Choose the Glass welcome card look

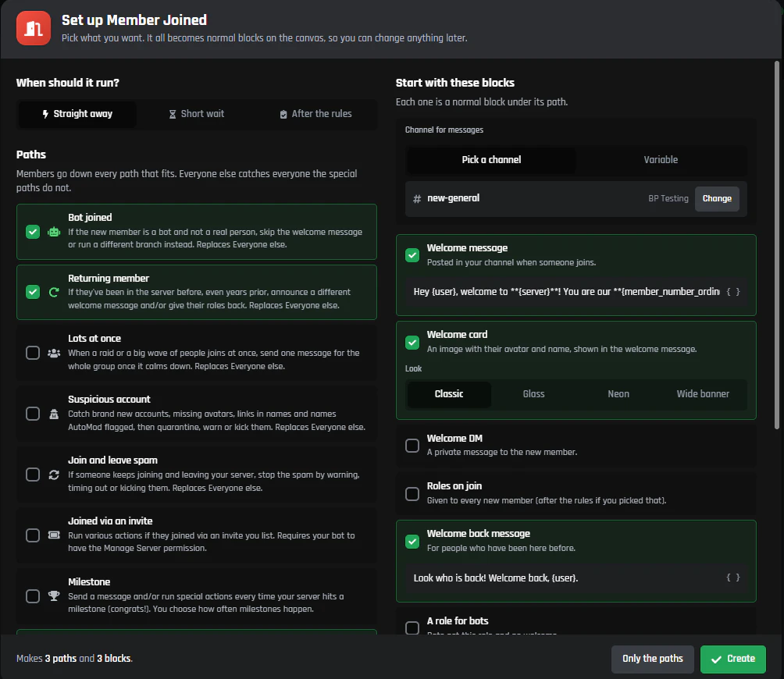(533, 394)
